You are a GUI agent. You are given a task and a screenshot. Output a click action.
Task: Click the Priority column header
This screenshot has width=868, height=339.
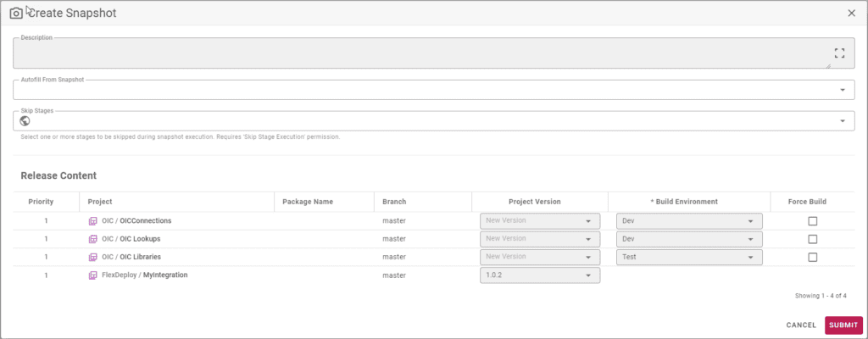[x=41, y=202]
